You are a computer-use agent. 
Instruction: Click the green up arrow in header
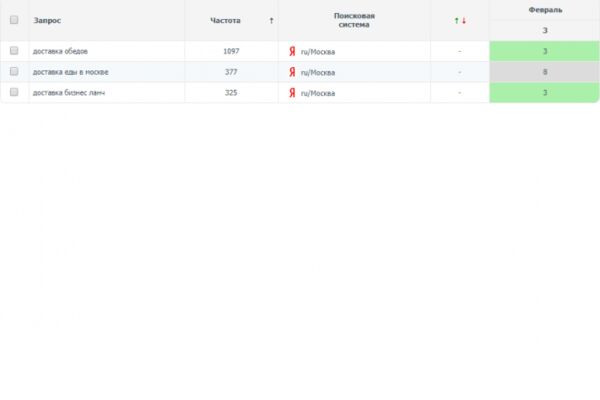456,21
